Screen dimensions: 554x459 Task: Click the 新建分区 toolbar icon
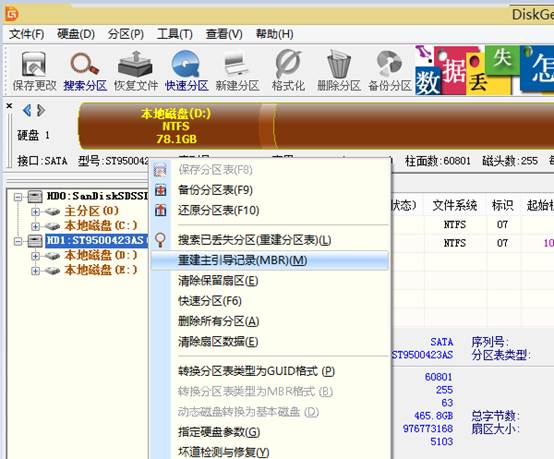click(237, 71)
